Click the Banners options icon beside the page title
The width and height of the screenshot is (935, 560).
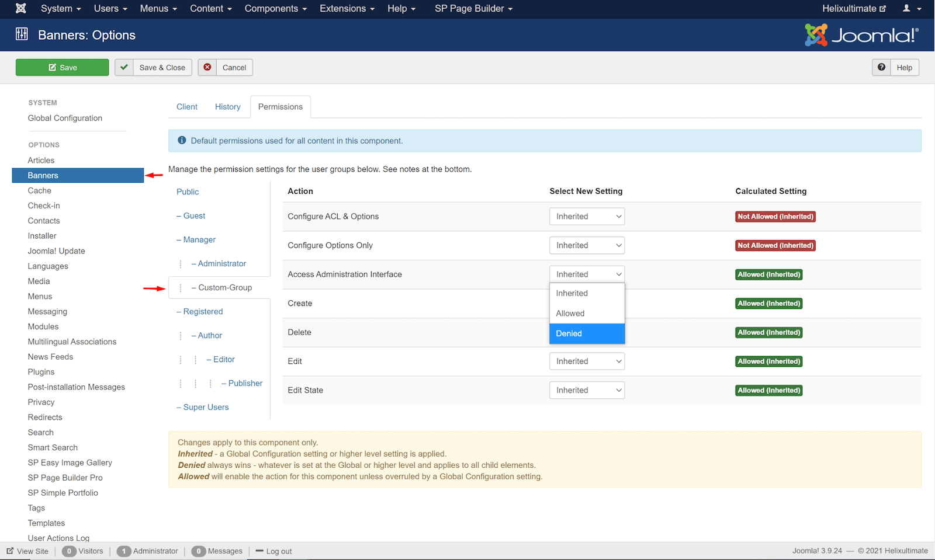22,34
